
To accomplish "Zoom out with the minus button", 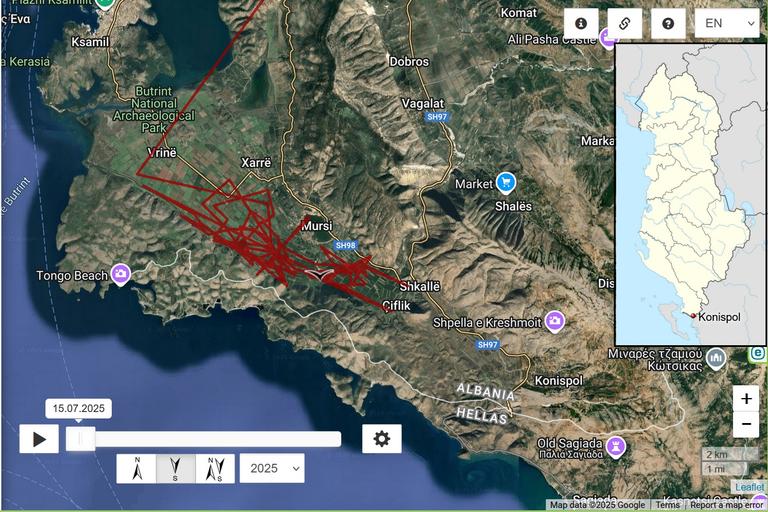I will [746, 424].
